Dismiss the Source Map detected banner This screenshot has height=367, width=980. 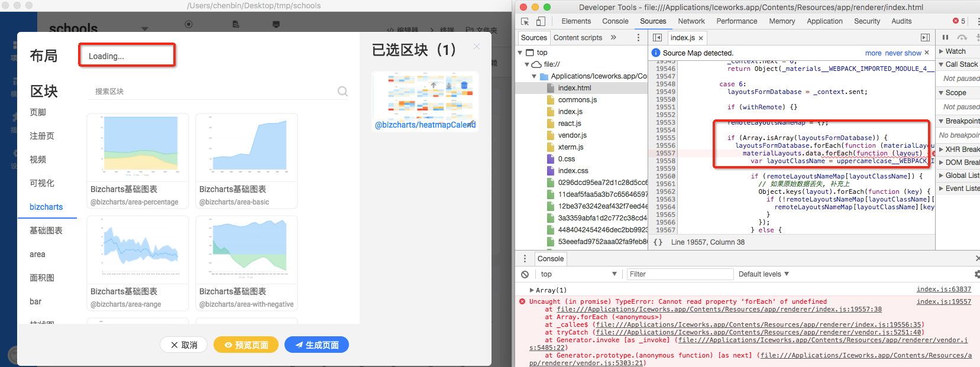(x=927, y=53)
